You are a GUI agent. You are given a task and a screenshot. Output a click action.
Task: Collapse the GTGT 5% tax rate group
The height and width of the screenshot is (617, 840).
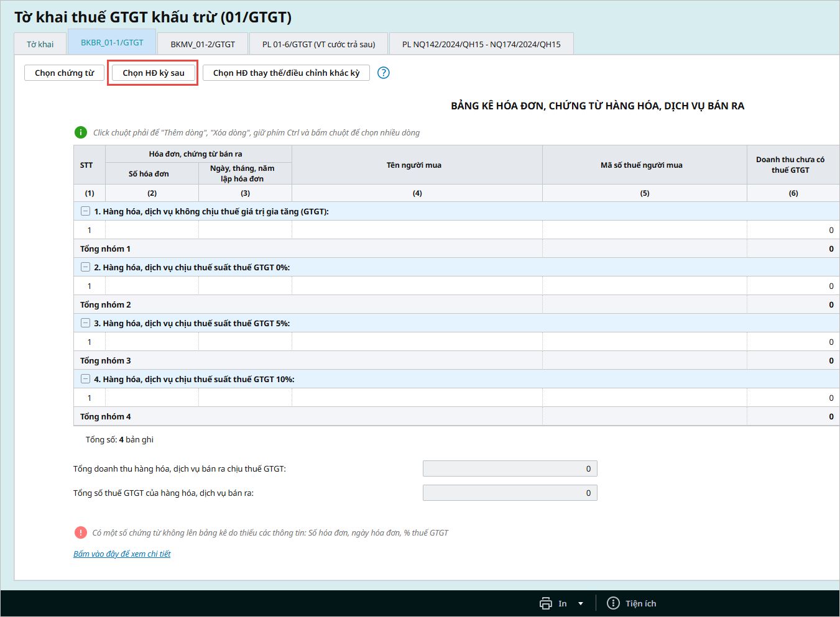pyautogui.click(x=86, y=323)
